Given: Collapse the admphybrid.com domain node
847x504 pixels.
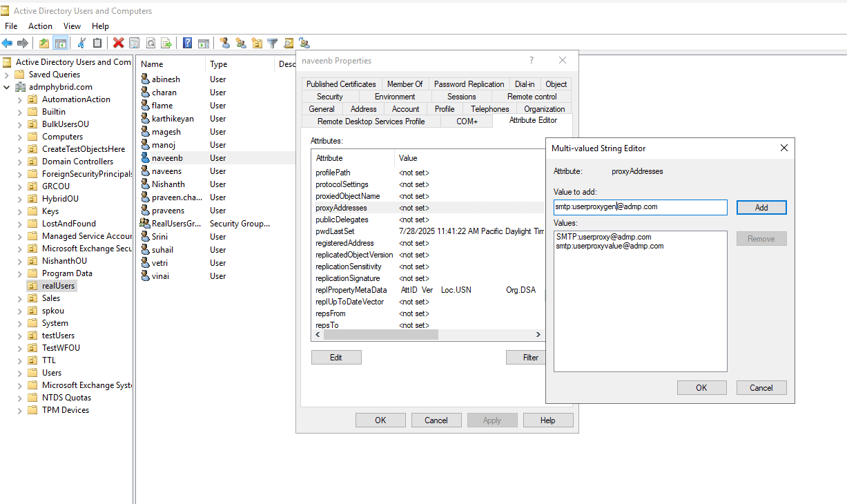Looking at the screenshot, I should click(x=6, y=87).
